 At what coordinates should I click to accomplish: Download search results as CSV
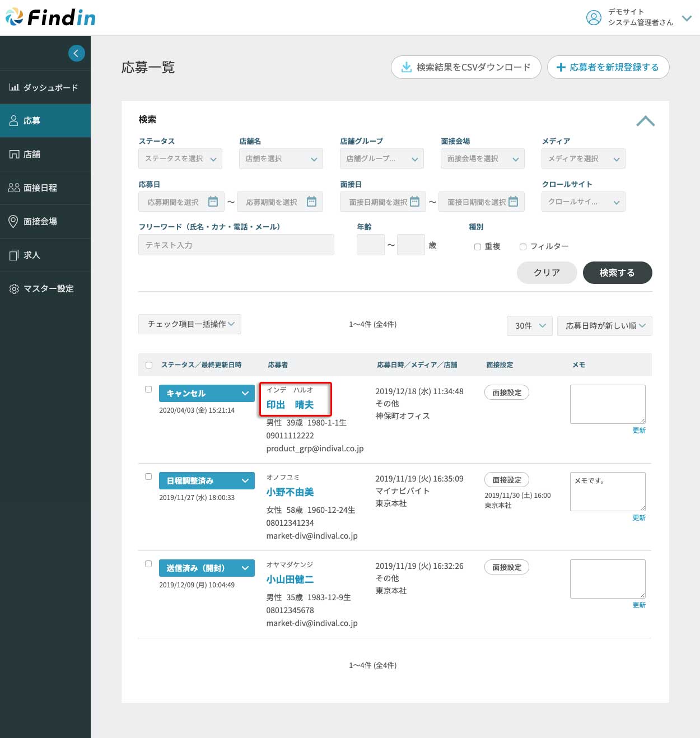point(465,67)
